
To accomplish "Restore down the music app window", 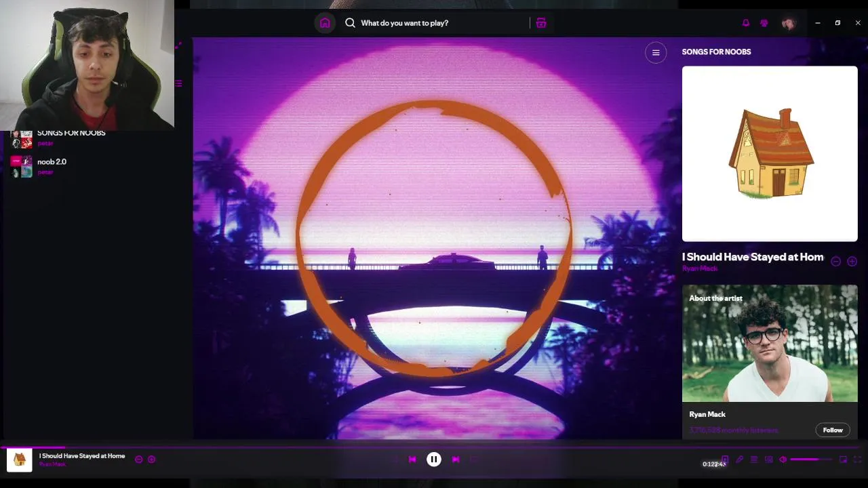I will [837, 23].
